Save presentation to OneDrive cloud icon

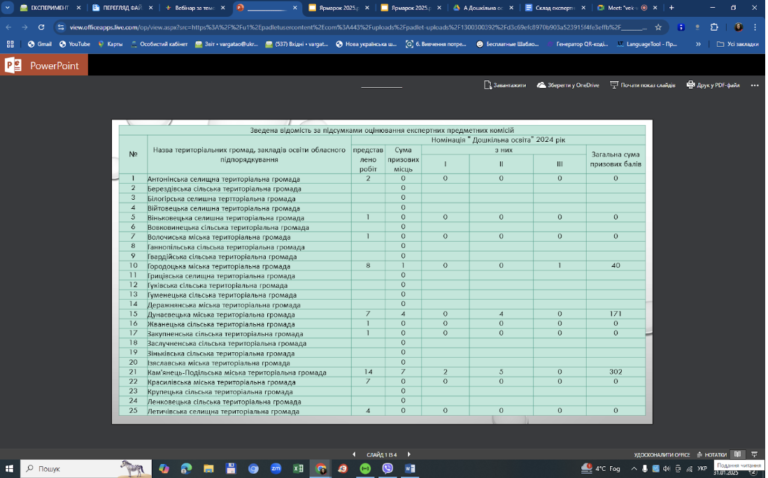pyautogui.click(x=541, y=85)
